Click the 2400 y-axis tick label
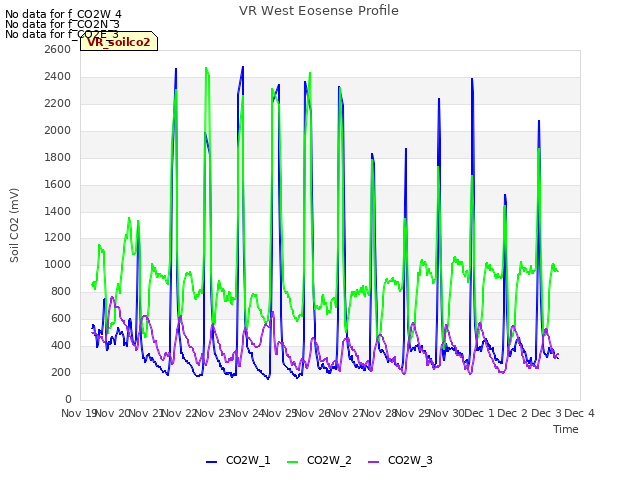 pyautogui.click(x=58, y=76)
